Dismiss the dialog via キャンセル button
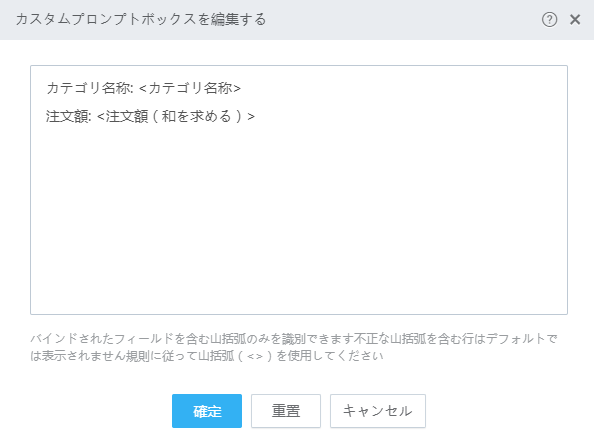 pos(378,411)
